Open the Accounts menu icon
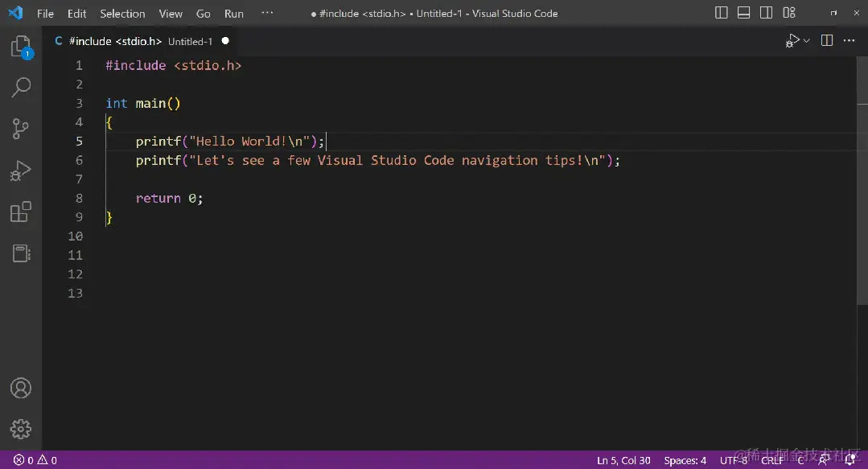868x469 pixels. (x=21, y=389)
